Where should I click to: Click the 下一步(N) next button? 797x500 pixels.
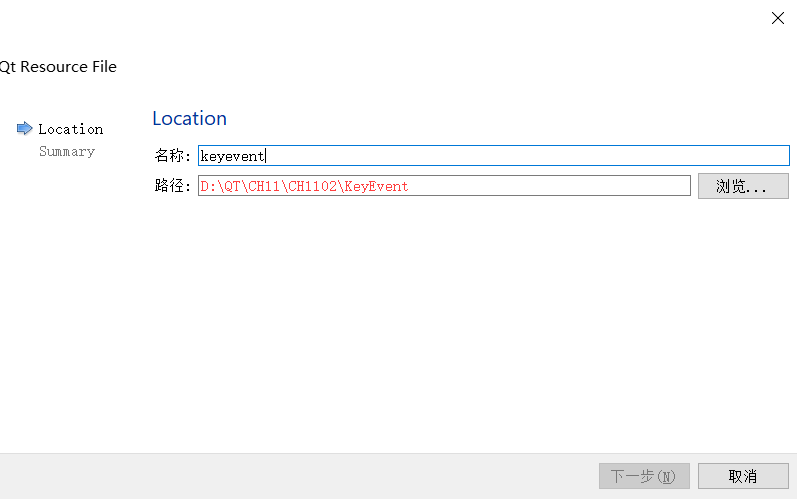pos(644,476)
